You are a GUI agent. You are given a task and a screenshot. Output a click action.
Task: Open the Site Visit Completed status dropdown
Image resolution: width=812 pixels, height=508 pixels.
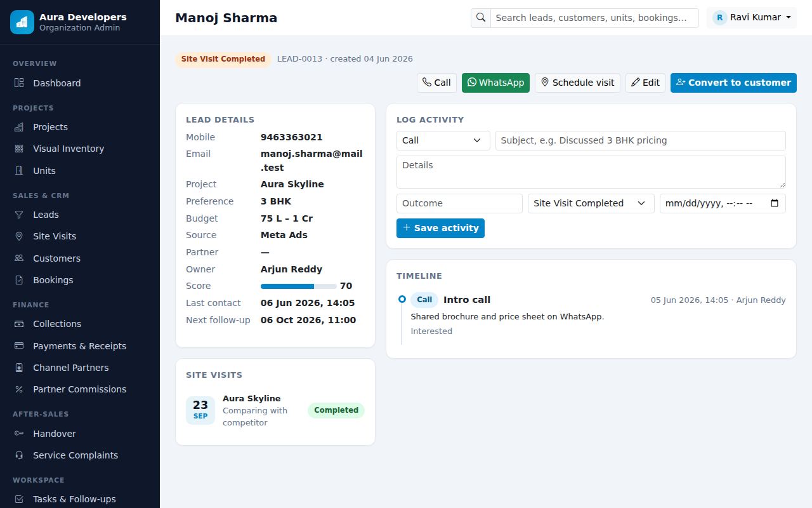(591, 203)
